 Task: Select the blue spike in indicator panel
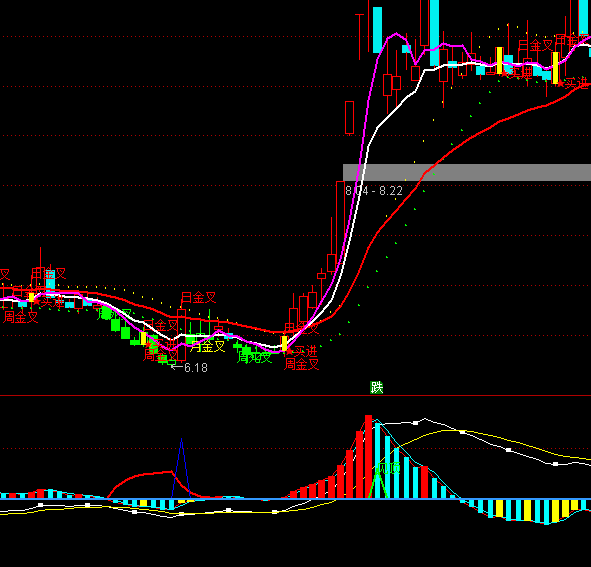pos(182,468)
